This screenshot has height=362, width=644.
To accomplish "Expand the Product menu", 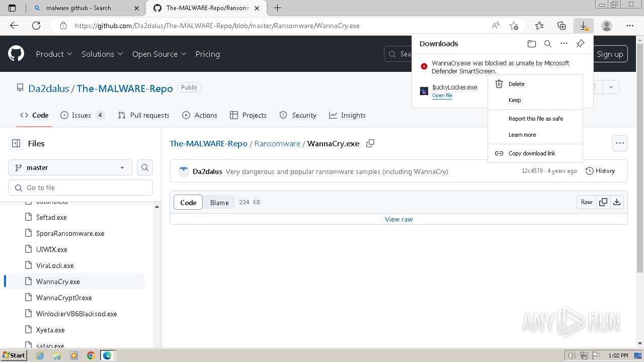I will tap(54, 54).
